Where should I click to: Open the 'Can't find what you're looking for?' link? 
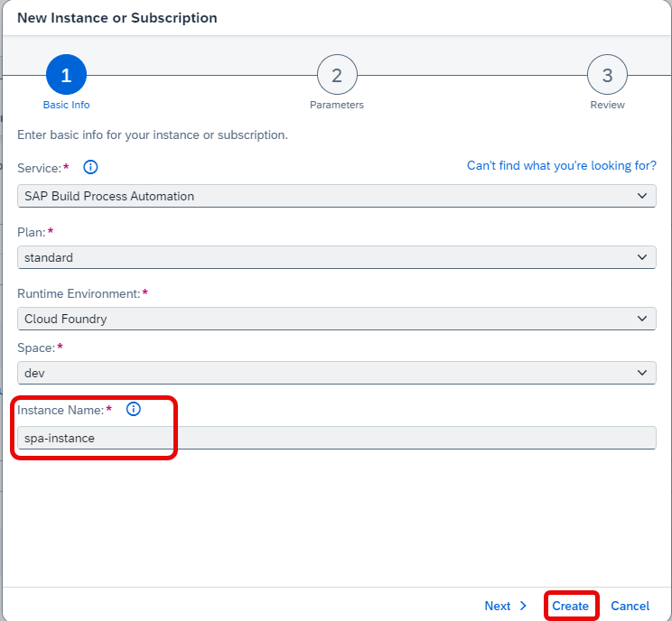pos(562,165)
